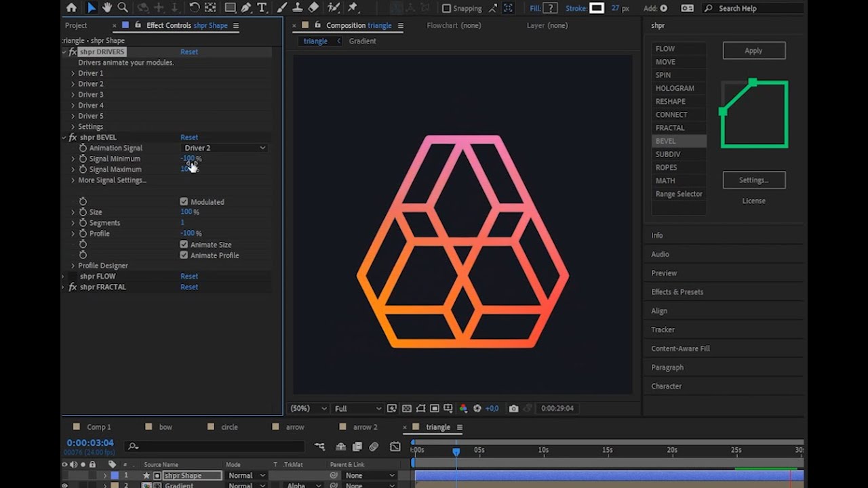Click the timeline playhead current-time indicator
868x488 pixels.
pos(456,451)
